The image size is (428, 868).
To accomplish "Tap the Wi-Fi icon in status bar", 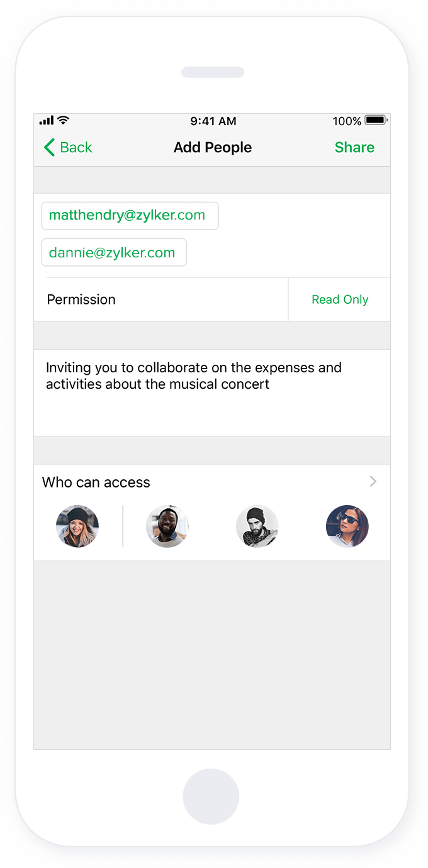I will tap(63, 120).
